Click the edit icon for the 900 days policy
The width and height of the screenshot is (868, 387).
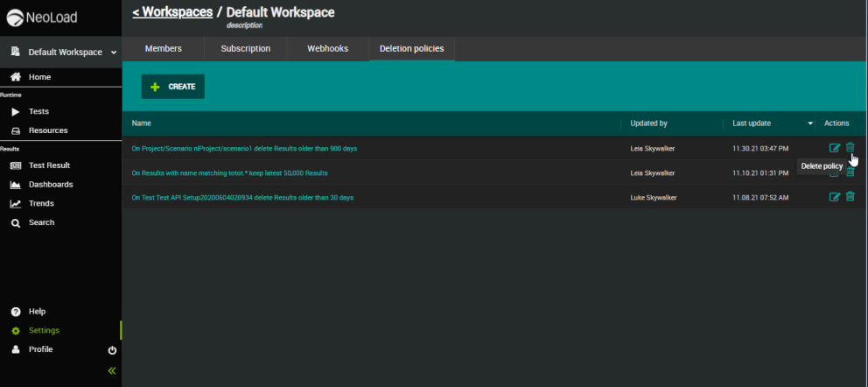(x=834, y=148)
